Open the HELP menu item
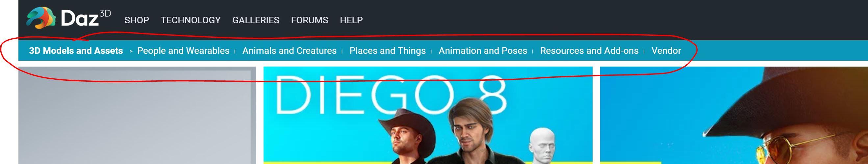 351,20
